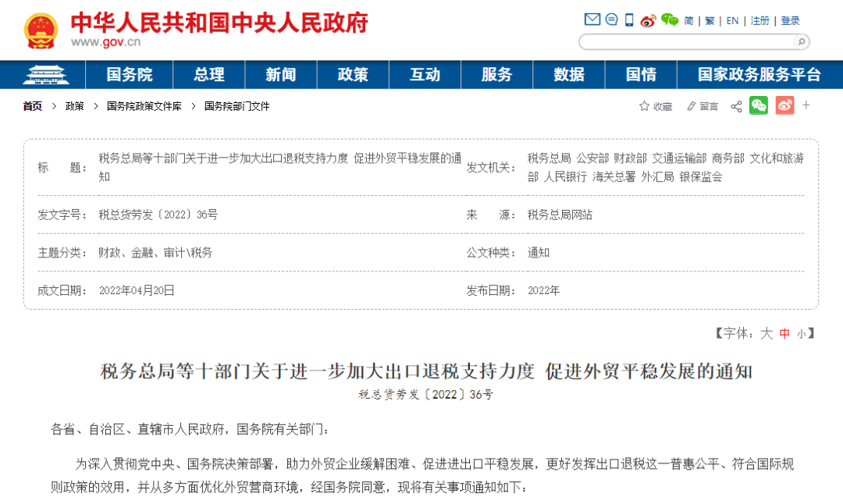Click the message bubble icon in header
The image size is (843, 504).
coord(611,20)
